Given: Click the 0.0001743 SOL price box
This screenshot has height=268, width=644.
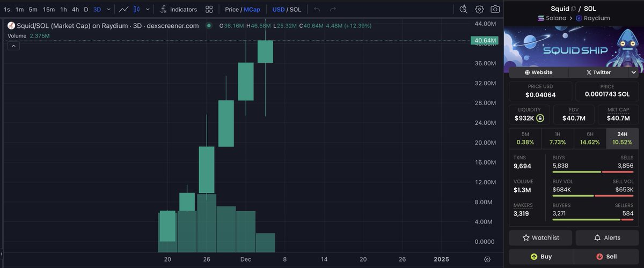Looking at the screenshot, I should coord(608,91).
